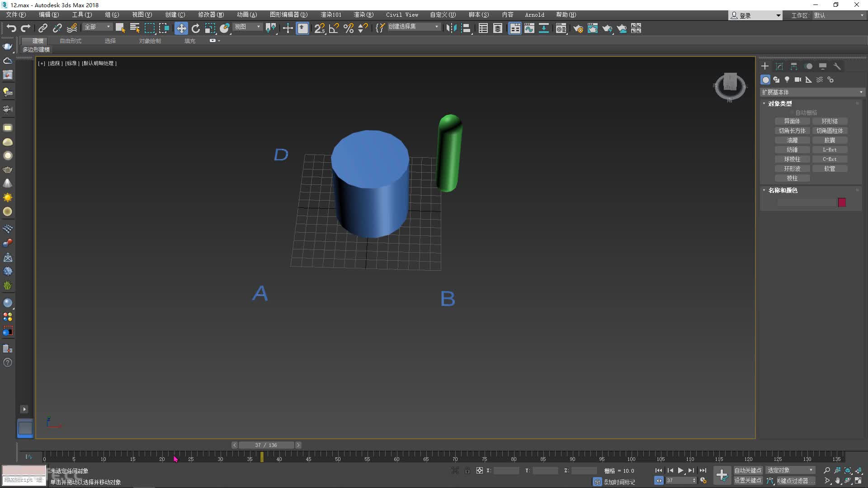Toggle 设置关键点 set key mode

tap(748, 480)
